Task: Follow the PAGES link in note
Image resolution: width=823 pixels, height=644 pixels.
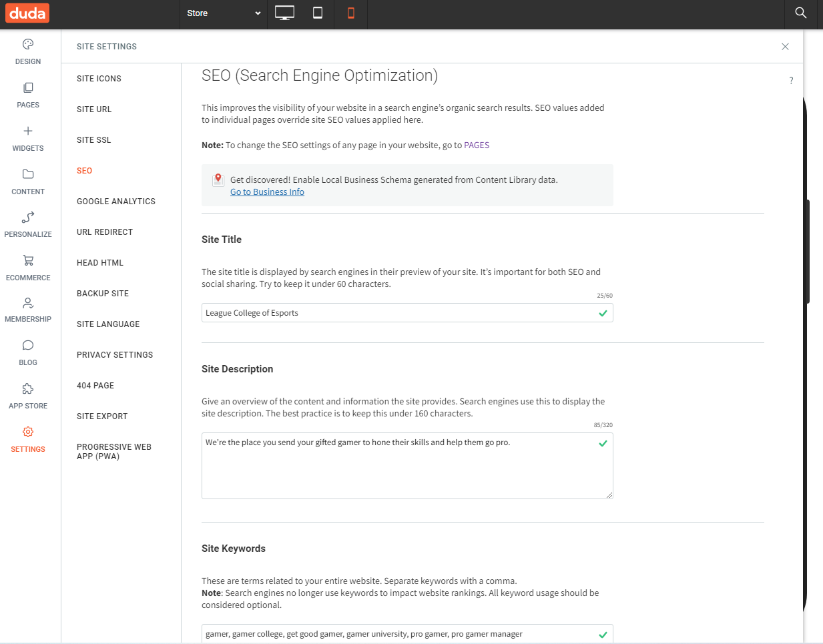Action: (x=477, y=145)
